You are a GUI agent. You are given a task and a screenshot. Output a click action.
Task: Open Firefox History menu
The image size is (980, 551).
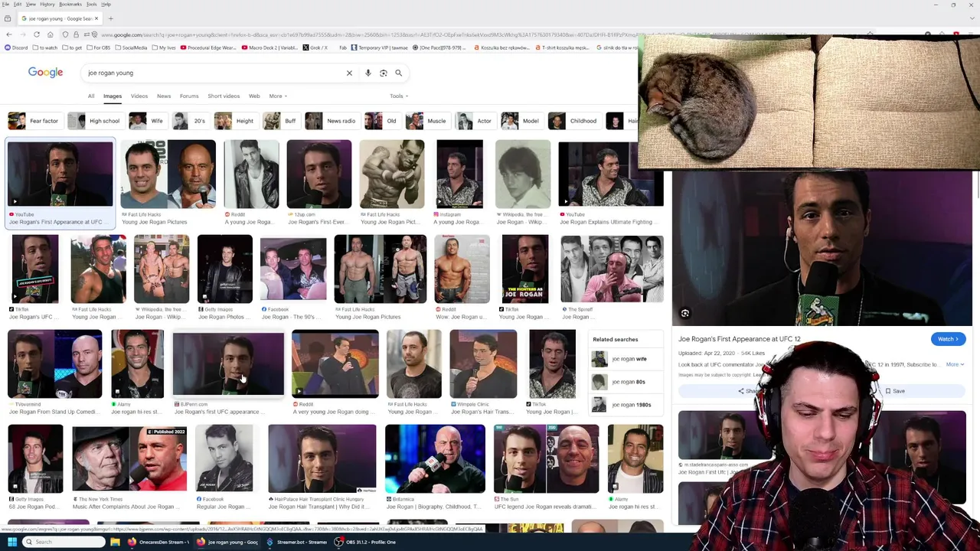pos(47,4)
